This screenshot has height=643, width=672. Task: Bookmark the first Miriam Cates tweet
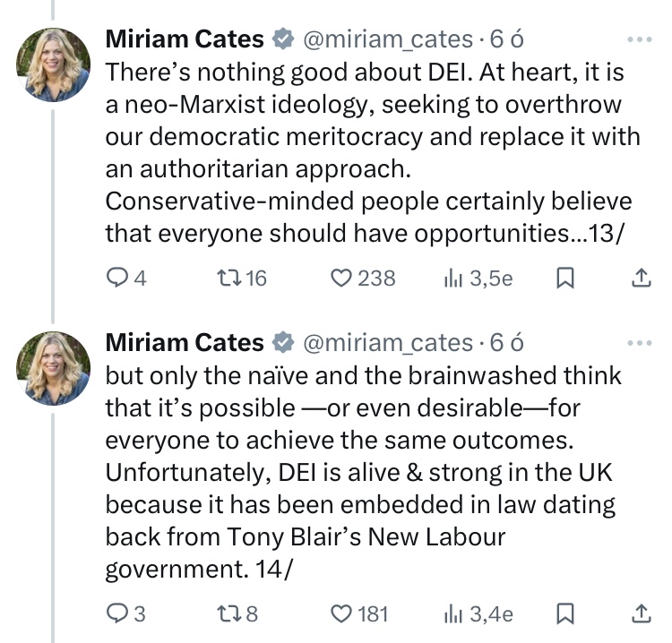pyautogui.click(x=565, y=279)
